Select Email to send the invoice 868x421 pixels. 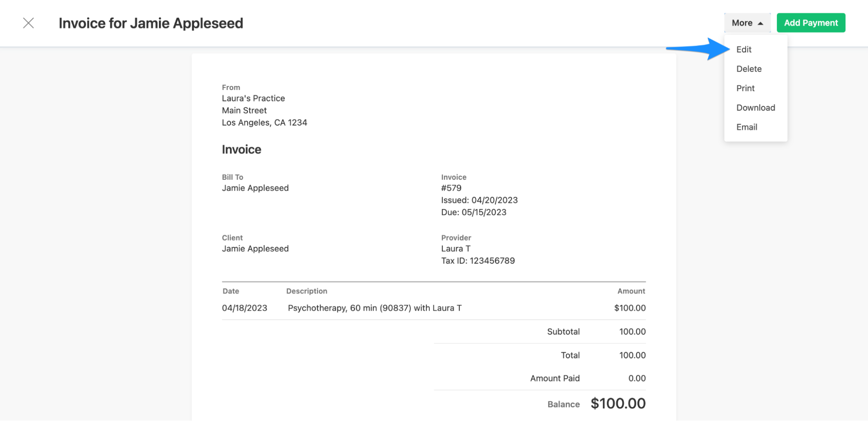point(746,127)
